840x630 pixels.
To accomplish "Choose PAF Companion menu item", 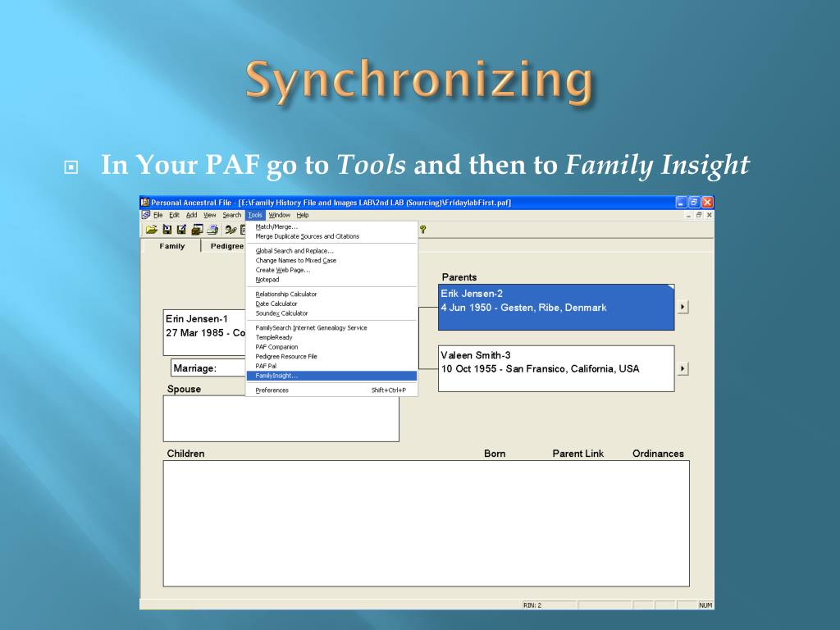I will click(331, 347).
